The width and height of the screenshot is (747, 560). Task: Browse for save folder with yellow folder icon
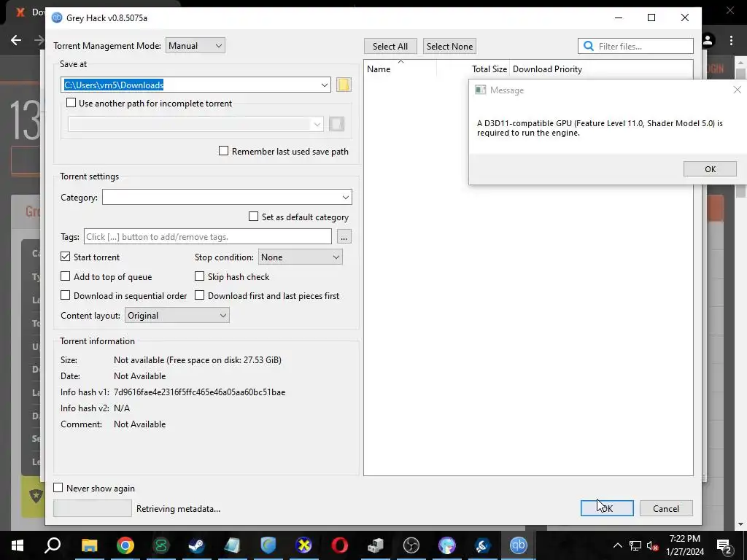344,85
